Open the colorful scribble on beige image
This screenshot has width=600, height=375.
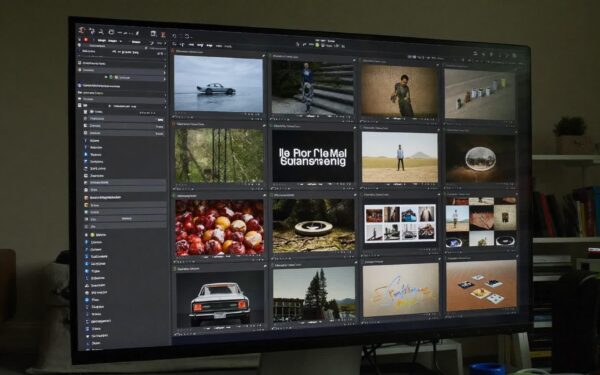coord(401,290)
